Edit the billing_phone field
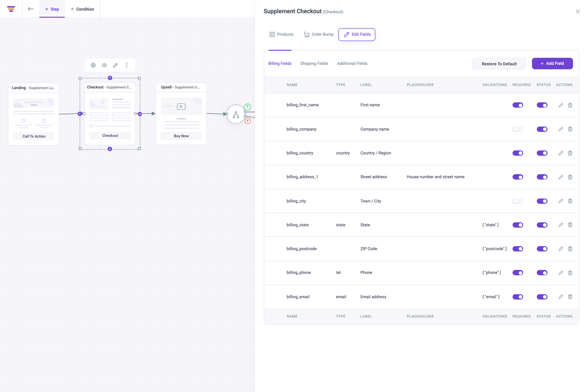 click(561, 272)
